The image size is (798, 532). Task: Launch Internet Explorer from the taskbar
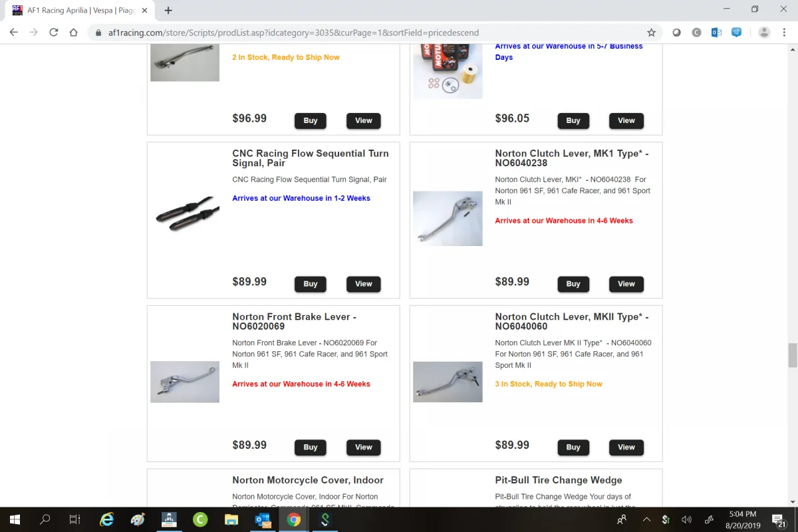(107, 519)
